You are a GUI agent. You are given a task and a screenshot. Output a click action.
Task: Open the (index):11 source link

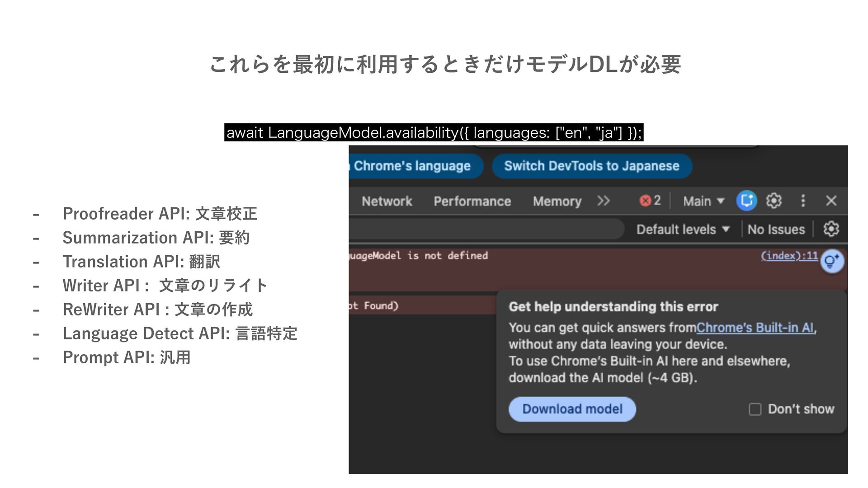[789, 256]
